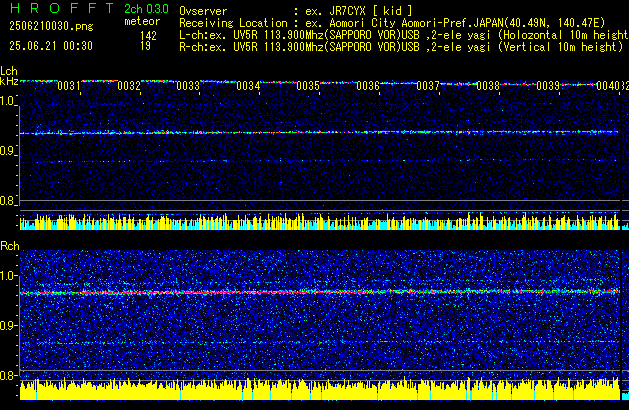Click the strong carrier line in Lch spectrogram
Image resolution: width=629 pixels, height=410 pixels.
(x=320, y=132)
